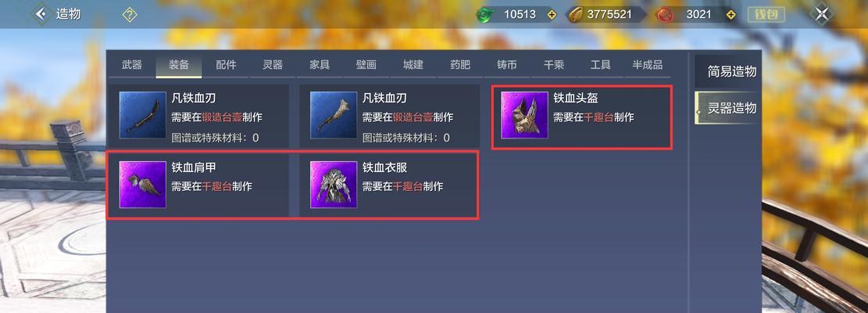Choose the 铁血肩甲 shoulder armor item
The height and width of the screenshot is (313, 868).
pyautogui.click(x=198, y=185)
